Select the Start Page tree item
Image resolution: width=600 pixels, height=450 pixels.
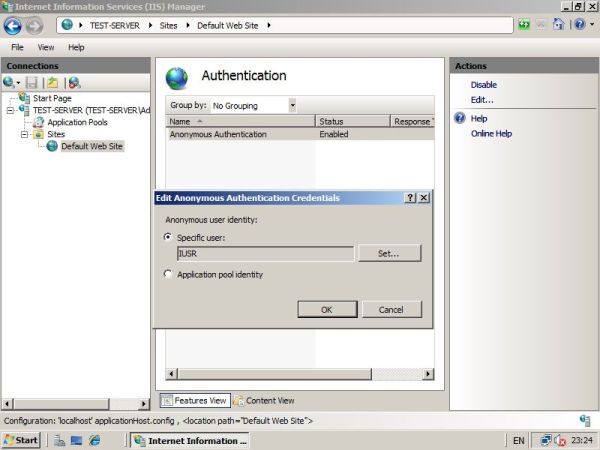pyautogui.click(x=52, y=98)
